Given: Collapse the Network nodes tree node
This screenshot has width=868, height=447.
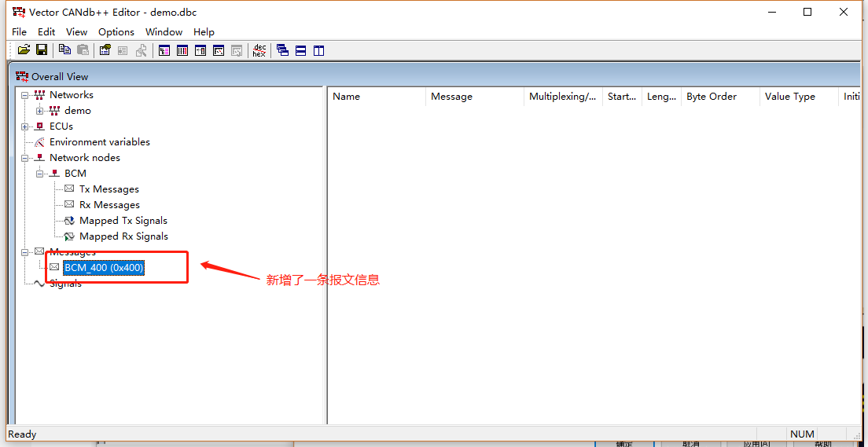Looking at the screenshot, I should [x=24, y=158].
